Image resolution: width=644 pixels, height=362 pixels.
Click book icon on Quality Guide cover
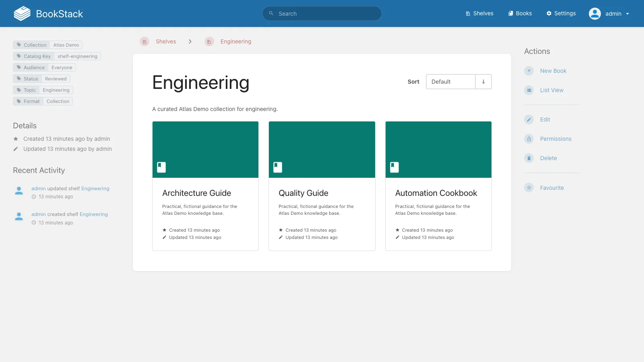click(x=278, y=167)
